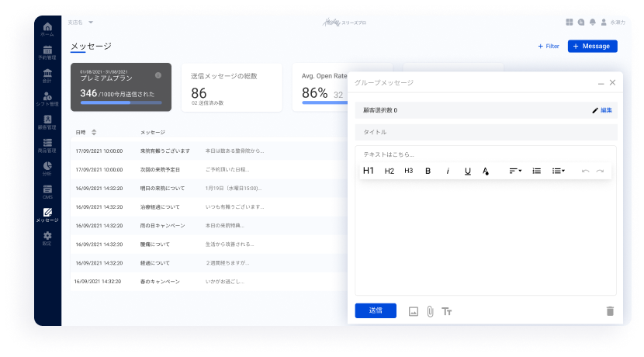Viewport: 644px width, 357px height.
Task: Click the スリーズプロ logo in header
Action: (345, 23)
